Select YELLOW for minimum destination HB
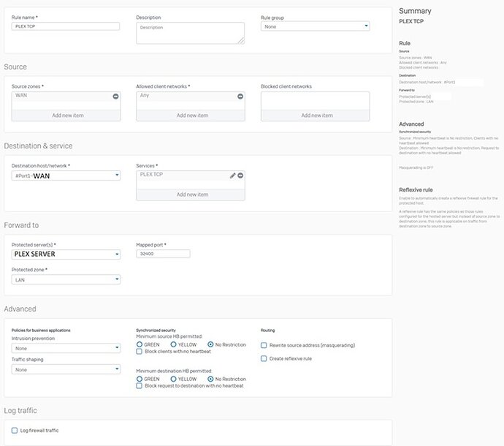Screen dimensions: 504x446 pos(174,379)
